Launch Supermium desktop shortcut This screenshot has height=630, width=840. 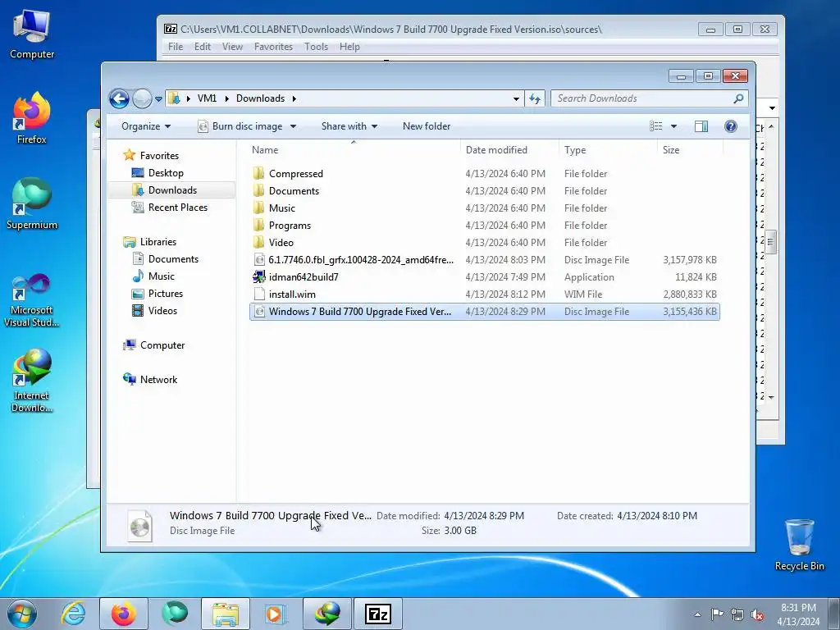click(32, 204)
